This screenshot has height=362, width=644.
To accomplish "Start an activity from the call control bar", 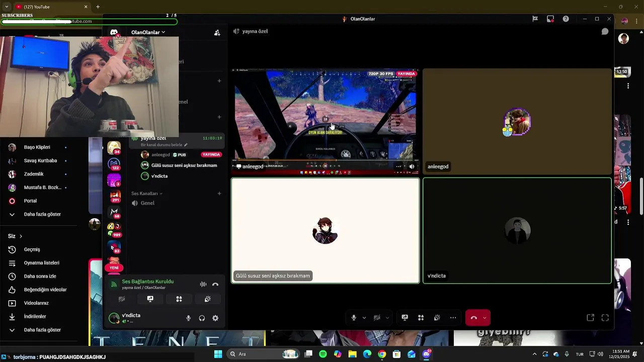I will pos(421,318).
